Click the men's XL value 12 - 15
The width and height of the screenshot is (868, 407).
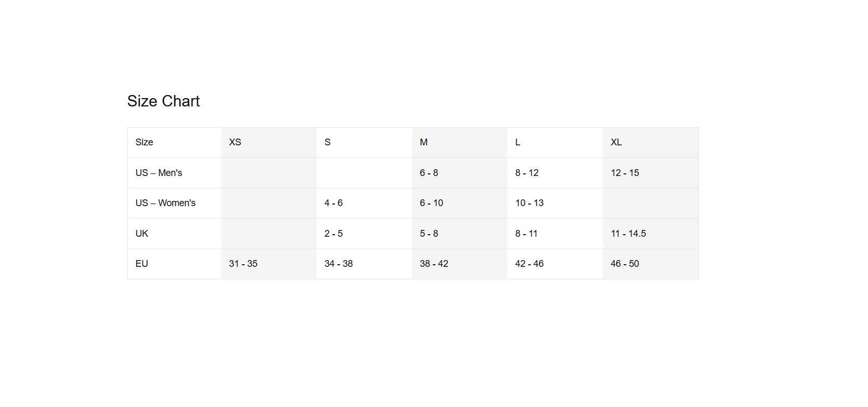625,173
